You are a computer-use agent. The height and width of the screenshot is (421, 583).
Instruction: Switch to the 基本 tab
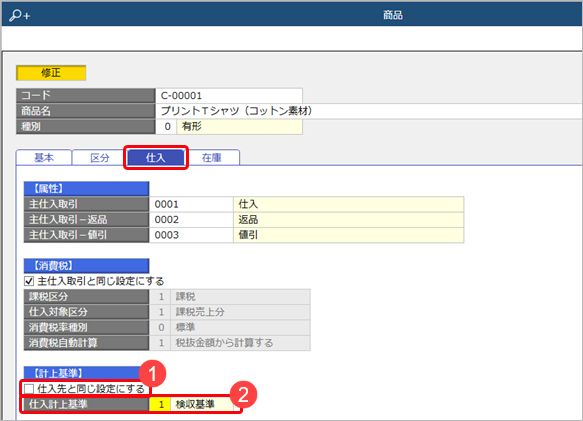[44, 158]
